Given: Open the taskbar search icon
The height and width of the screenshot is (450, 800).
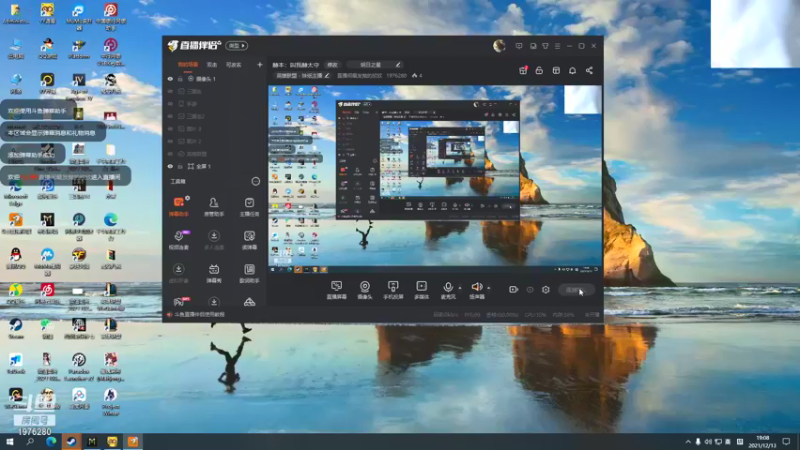Looking at the screenshot, I should [30, 442].
